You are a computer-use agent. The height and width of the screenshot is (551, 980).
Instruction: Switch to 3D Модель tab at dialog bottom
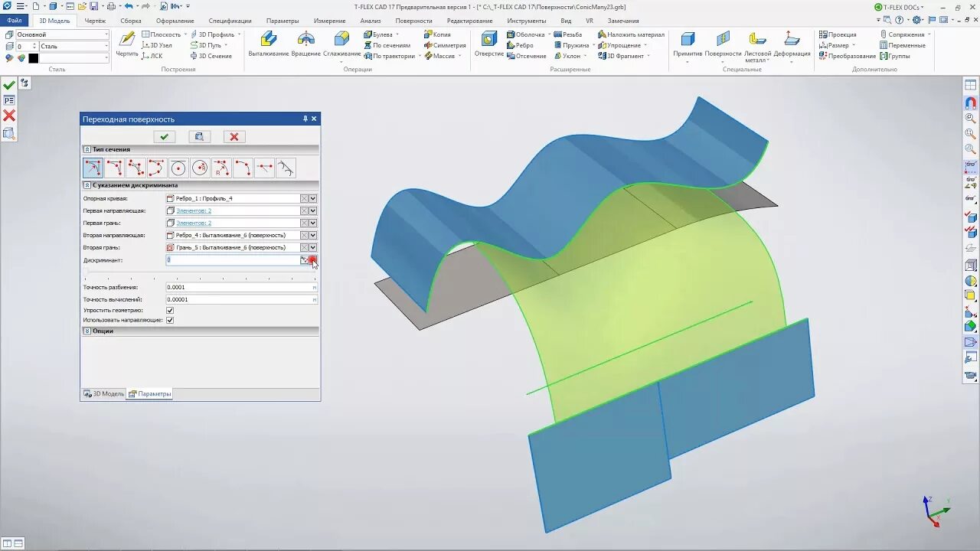coord(104,393)
